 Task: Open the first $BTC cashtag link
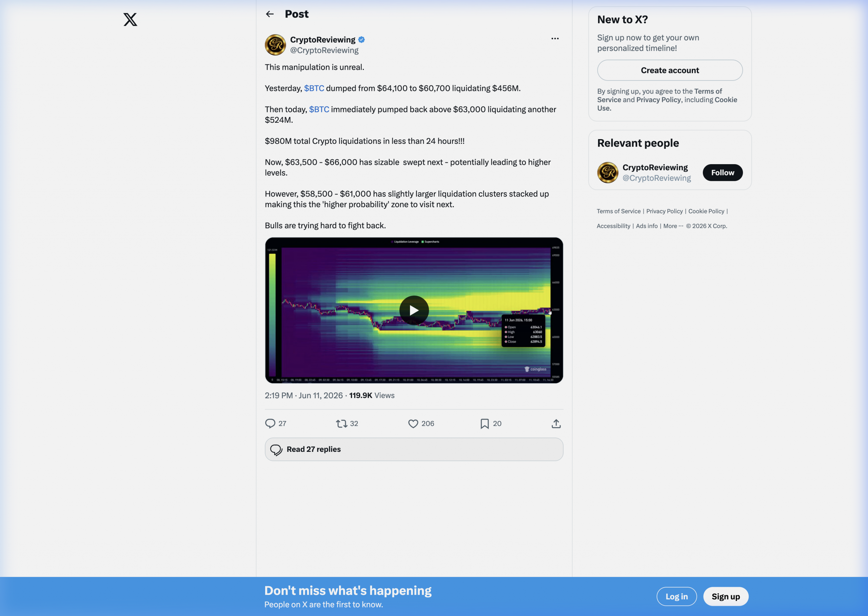point(314,89)
